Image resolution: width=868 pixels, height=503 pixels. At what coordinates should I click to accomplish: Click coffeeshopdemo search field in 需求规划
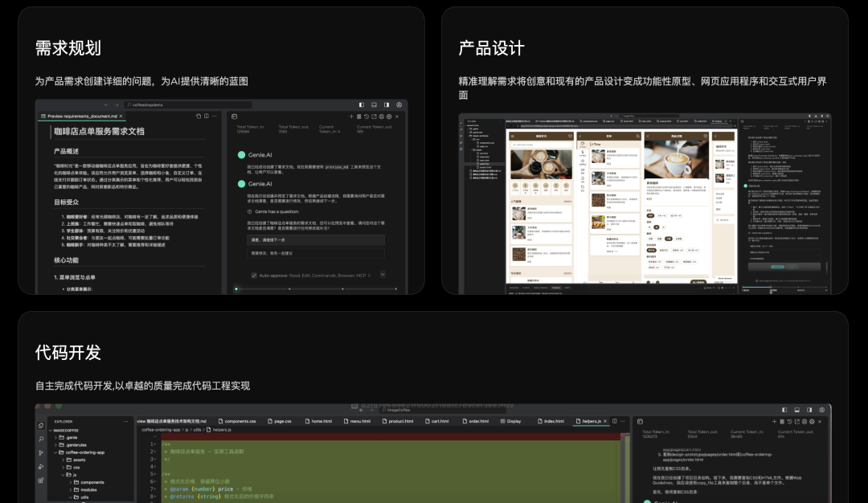coord(189,104)
